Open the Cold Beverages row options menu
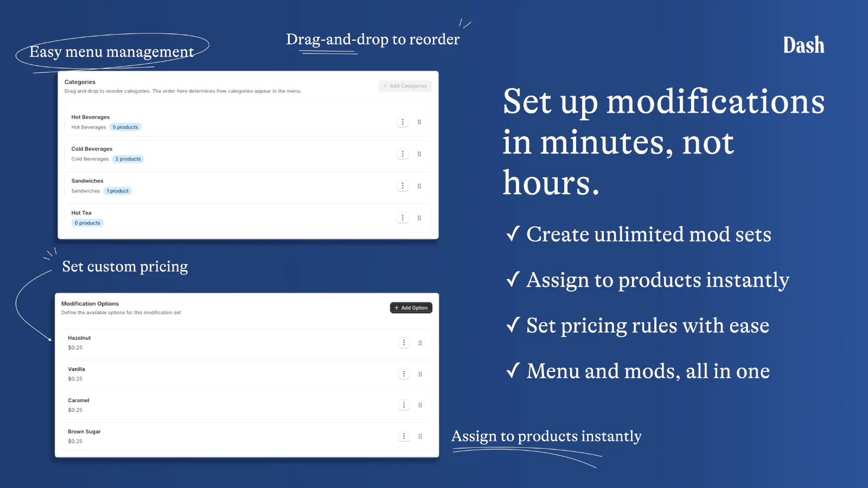Image resolution: width=868 pixels, height=488 pixels. pos(403,154)
